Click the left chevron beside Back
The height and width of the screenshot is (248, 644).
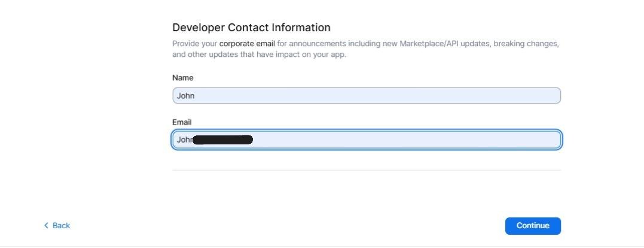[x=46, y=226]
